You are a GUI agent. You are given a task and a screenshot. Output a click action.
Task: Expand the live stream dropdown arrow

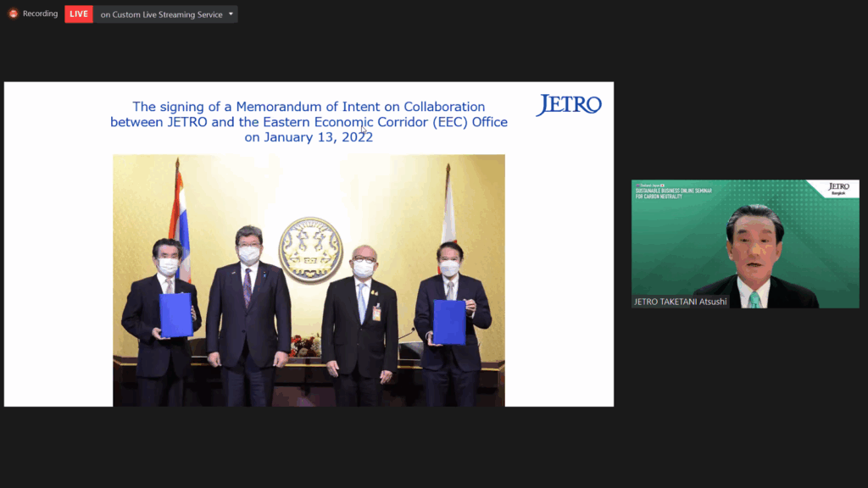tap(231, 14)
